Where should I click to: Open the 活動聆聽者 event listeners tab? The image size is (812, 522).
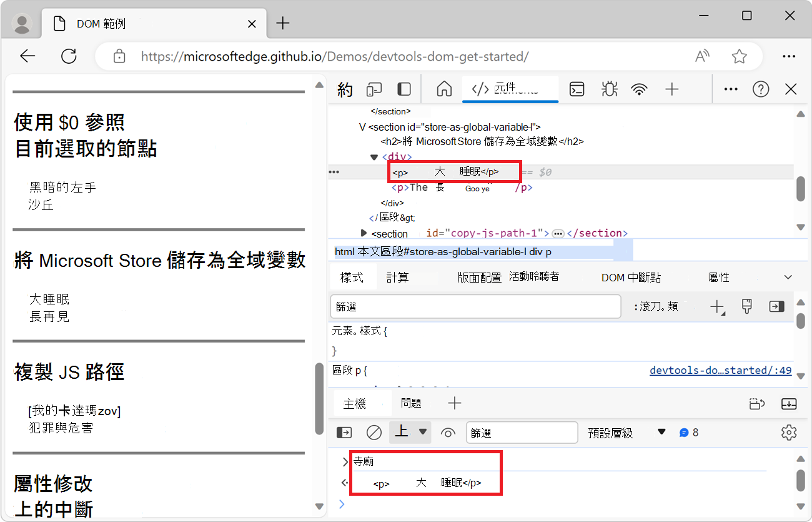(x=534, y=276)
